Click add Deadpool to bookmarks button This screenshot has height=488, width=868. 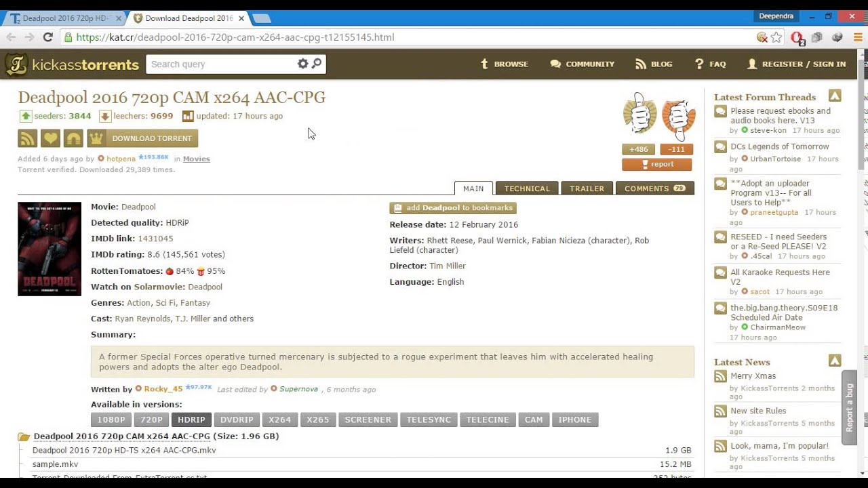452,208
